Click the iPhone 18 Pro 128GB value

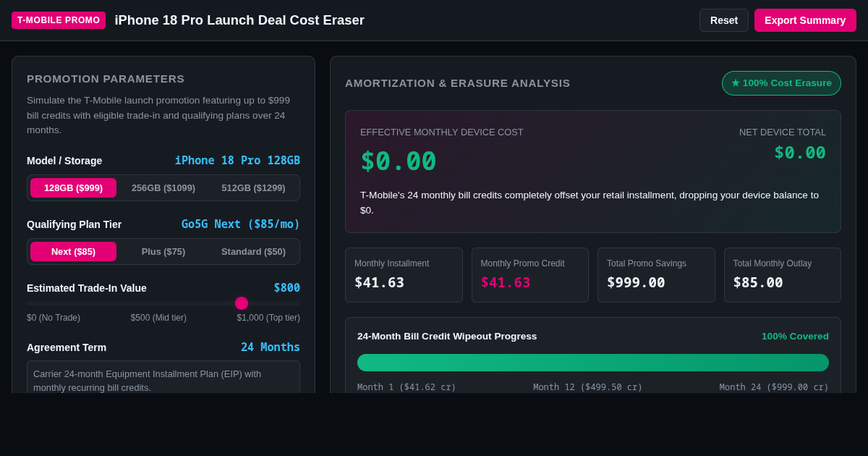[237, 161]
